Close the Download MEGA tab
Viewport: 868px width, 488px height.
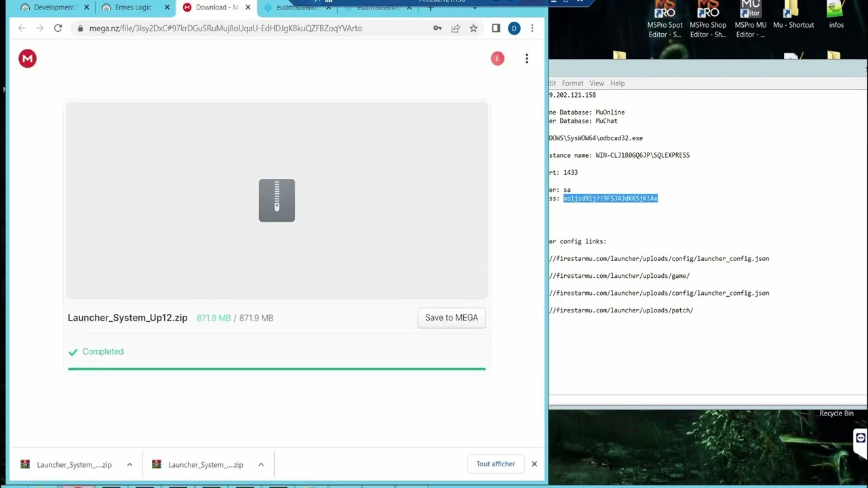[248, 7]
